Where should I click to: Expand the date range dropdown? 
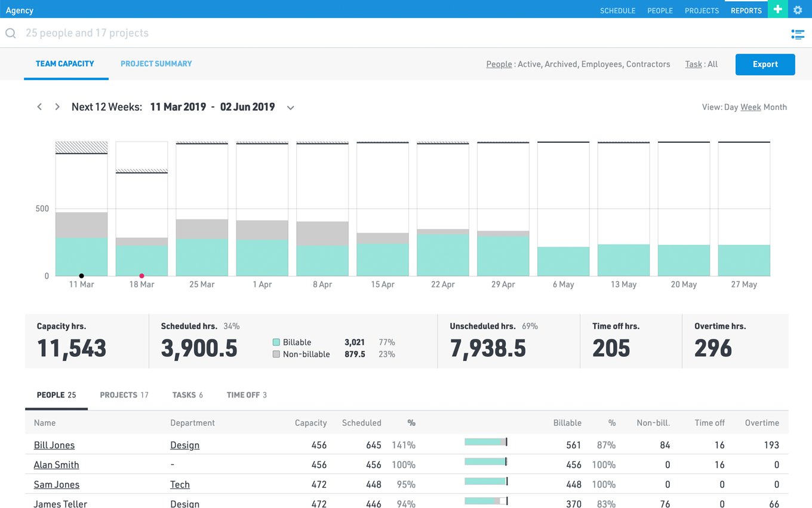tap(290, 108)
